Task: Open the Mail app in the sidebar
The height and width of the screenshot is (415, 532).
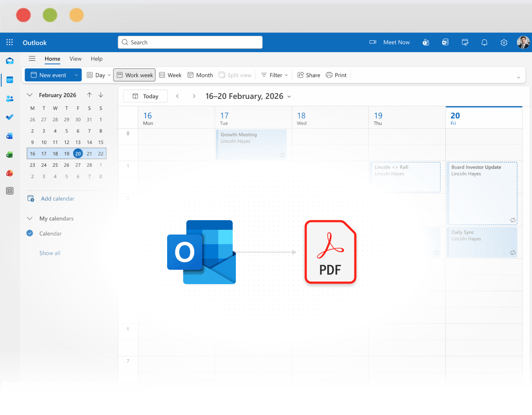Action: [10, 61]
